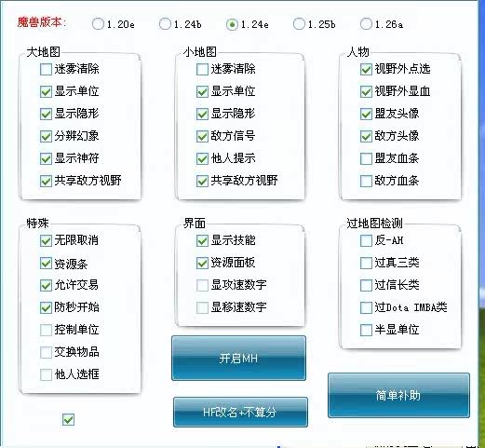Uncheck the 视野外显血 checkbox
This screenshot has width=485, height=448.
pyautogui.click(x=366, y=91)
